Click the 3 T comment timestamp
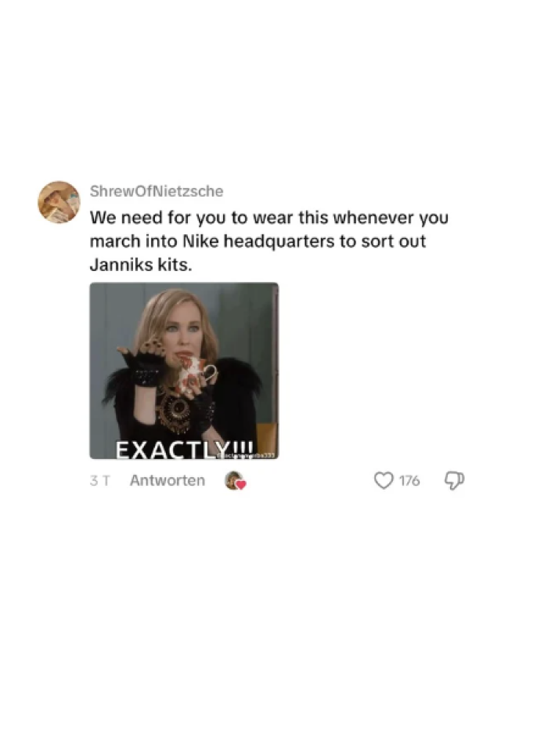 [99, 480]
